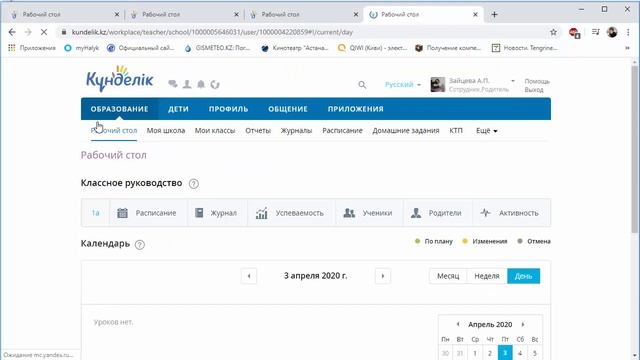The image size is (640, 360).
Task: Switch calendar to Месяц view
Action: [x=448, y=276]
